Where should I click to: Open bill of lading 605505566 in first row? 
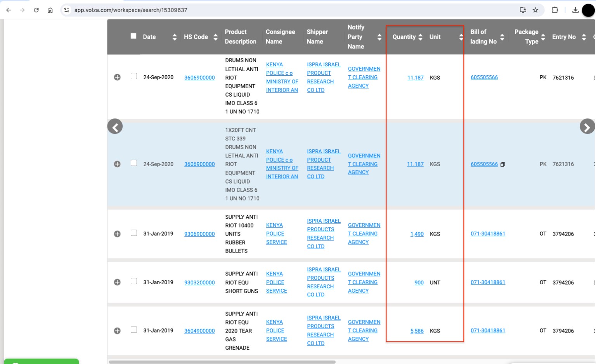(484, 77)
